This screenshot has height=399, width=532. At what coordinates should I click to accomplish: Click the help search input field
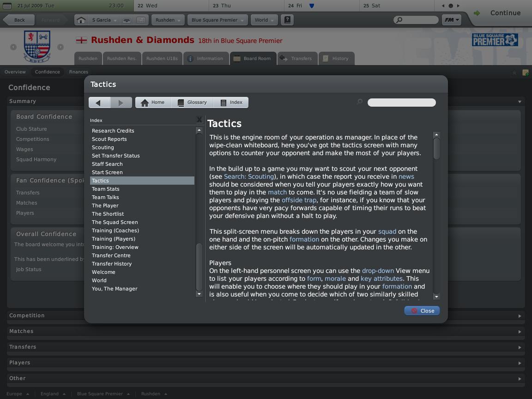(401, 103)
